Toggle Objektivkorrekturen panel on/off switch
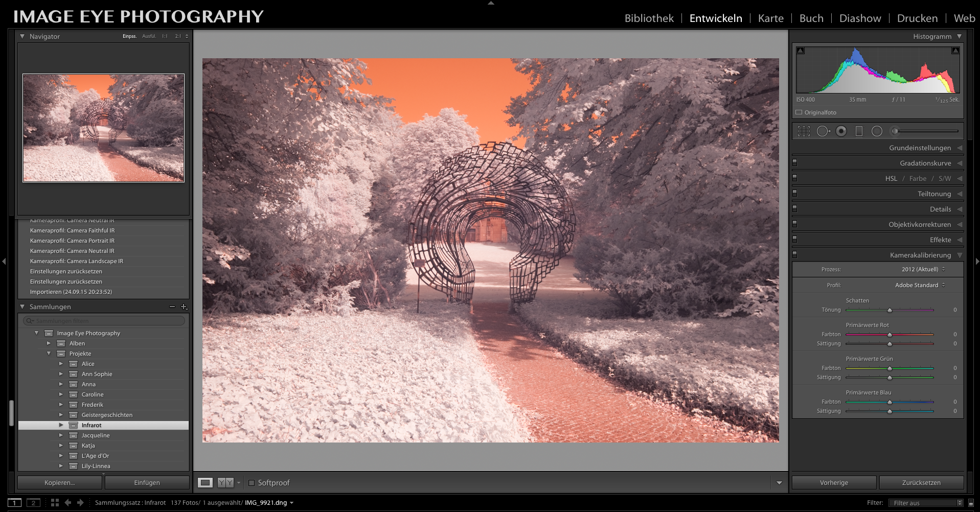This screenshot has width=980, height=512. pyautogui.click(x=795, y=224)
